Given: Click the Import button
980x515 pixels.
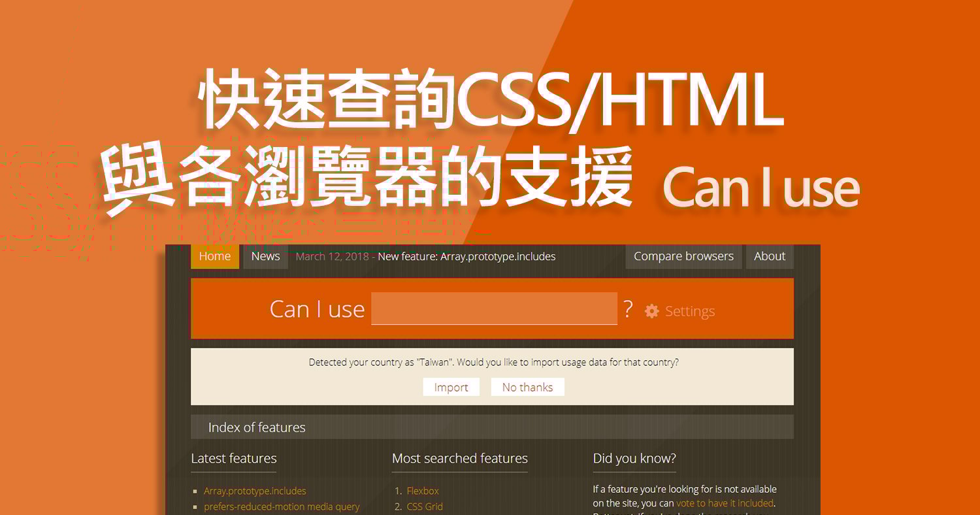Looking at the screenshot, I should (451, 387).
